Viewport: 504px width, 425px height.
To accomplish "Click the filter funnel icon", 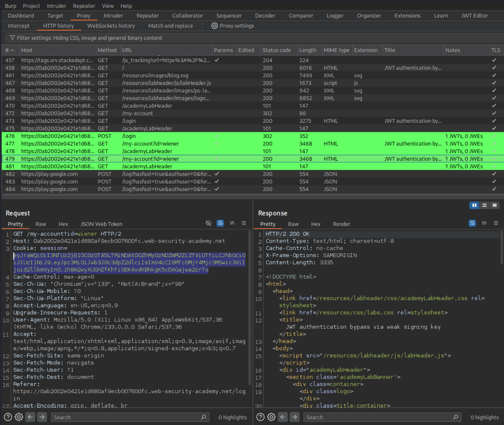I will pos(12,38).
